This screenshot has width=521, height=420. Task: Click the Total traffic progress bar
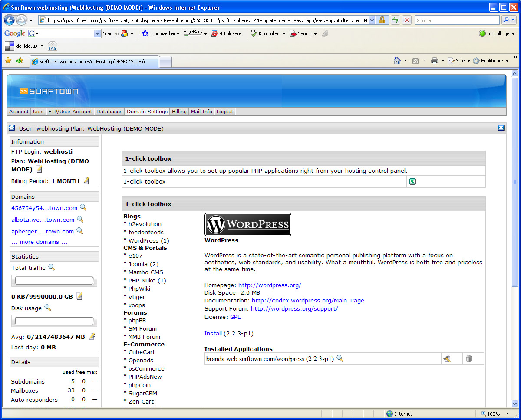tap(54, 281)
